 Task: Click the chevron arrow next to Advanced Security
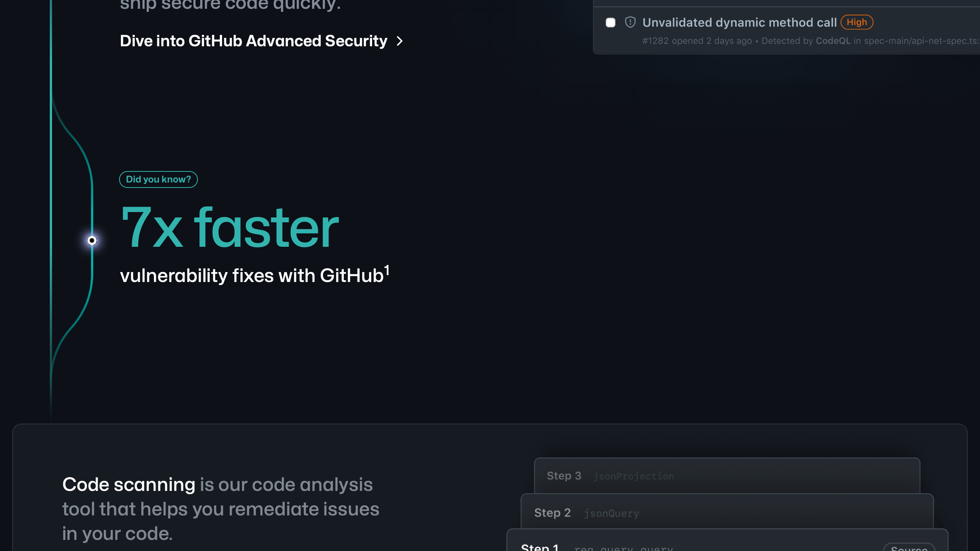[400, 41]
